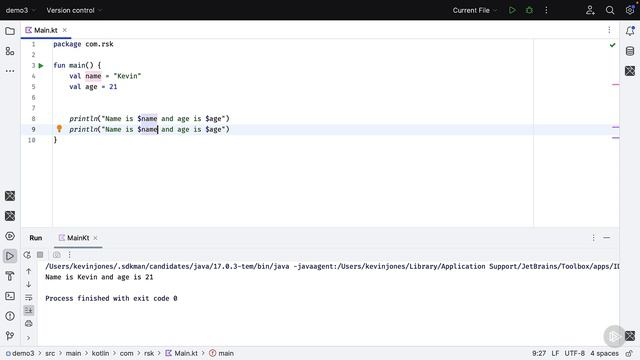
Task: Click the main function breadcrumb
Action: 221,353
